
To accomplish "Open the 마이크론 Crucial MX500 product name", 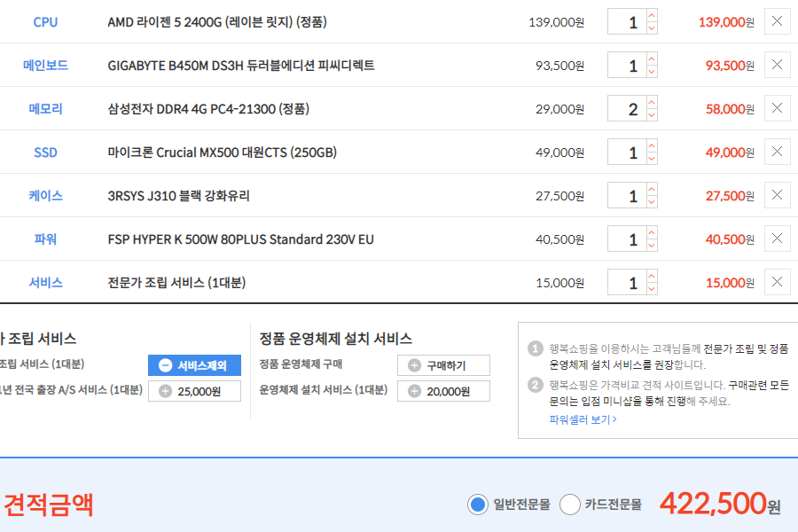I will point(223,153).
